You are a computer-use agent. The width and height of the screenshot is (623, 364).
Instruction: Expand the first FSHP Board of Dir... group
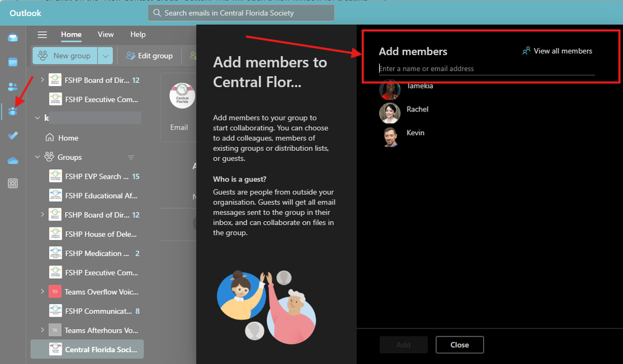click(x=42, y=80)
